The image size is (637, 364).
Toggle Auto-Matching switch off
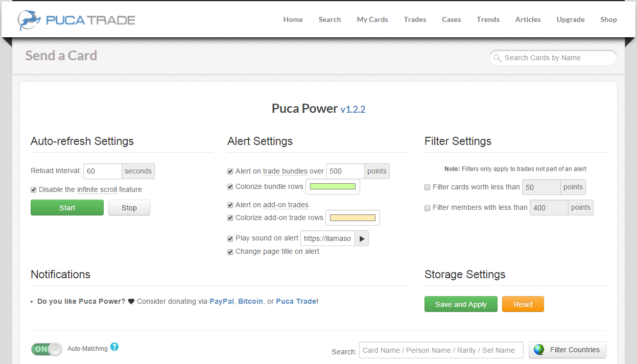(46, 349)
